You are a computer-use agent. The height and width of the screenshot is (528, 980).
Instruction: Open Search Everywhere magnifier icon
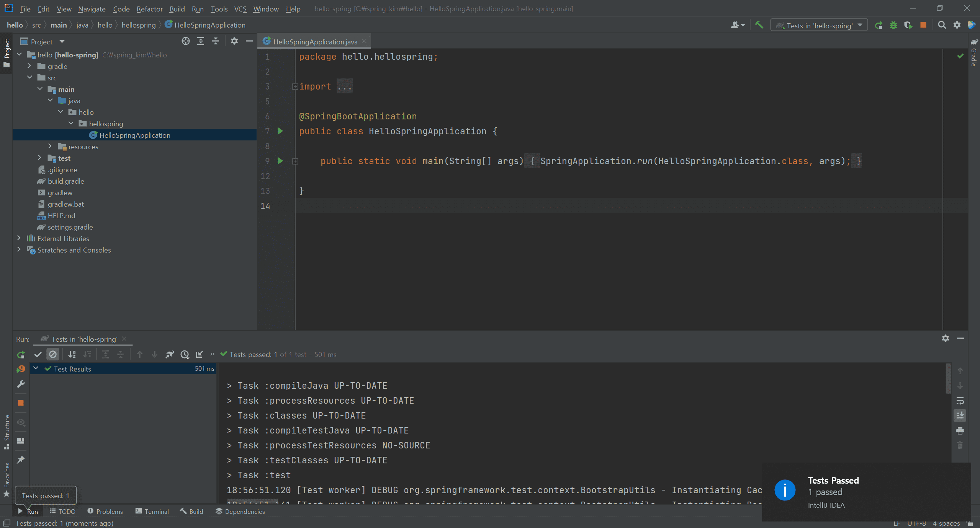click(x=942, y=25)
